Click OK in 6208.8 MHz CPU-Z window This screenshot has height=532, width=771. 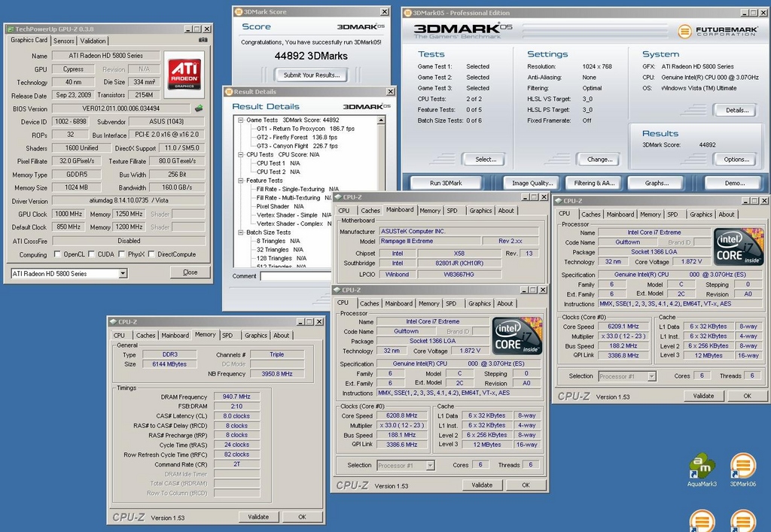click(526, 485)
